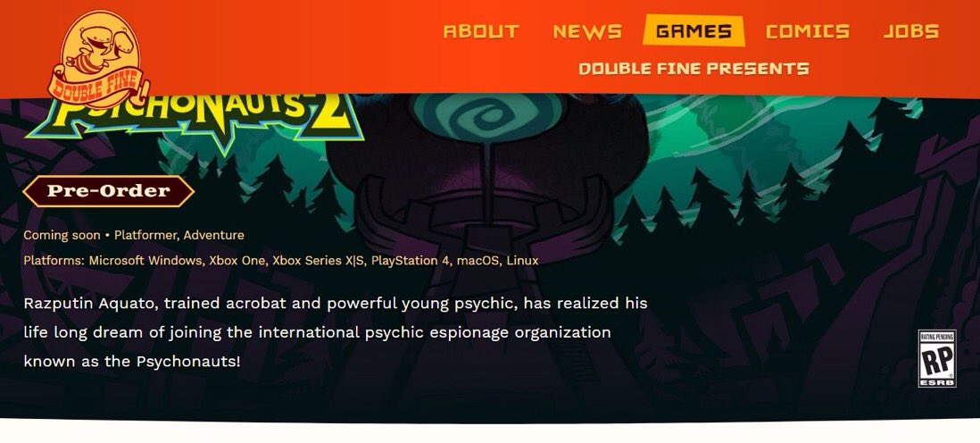Open Double Fine Presents link
This screenshot has height=443, width=980.
pos(693,68)
